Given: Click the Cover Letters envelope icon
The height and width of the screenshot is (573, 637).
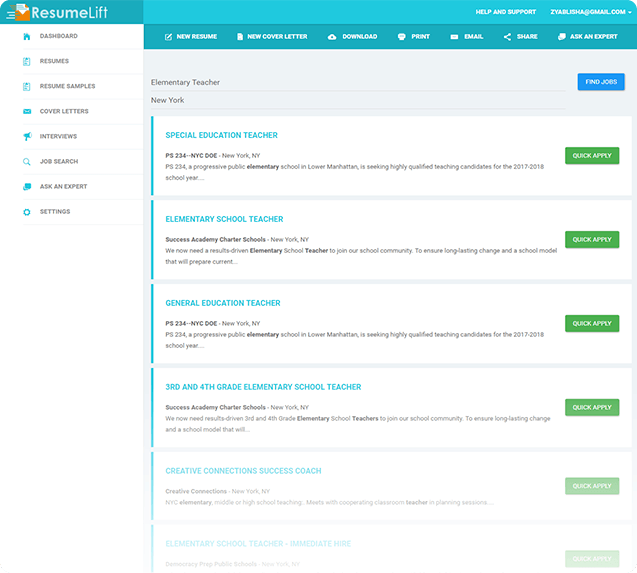Looking at the screenshot, I should (27, 111).
